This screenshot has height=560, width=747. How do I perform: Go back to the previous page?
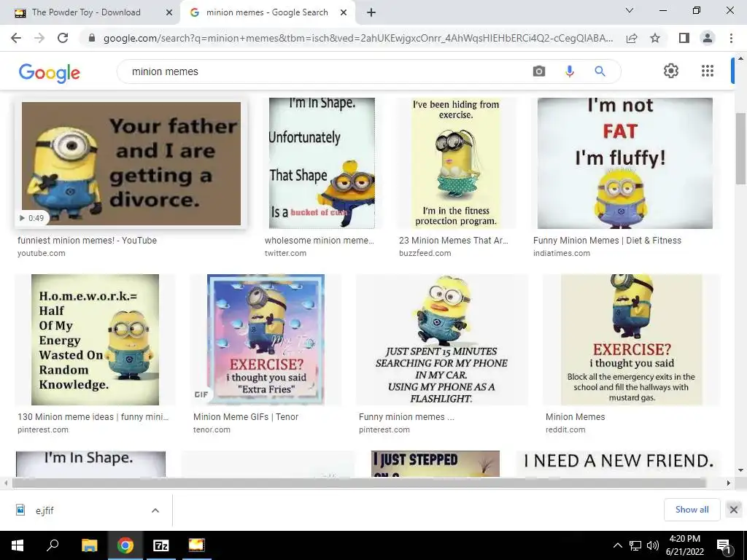16,38
